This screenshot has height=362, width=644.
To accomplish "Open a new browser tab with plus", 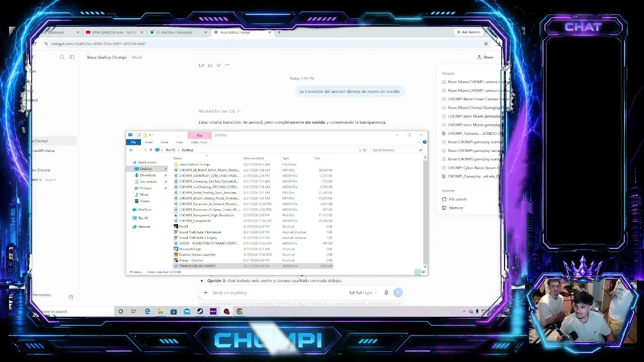I will (x=279, y=32).
